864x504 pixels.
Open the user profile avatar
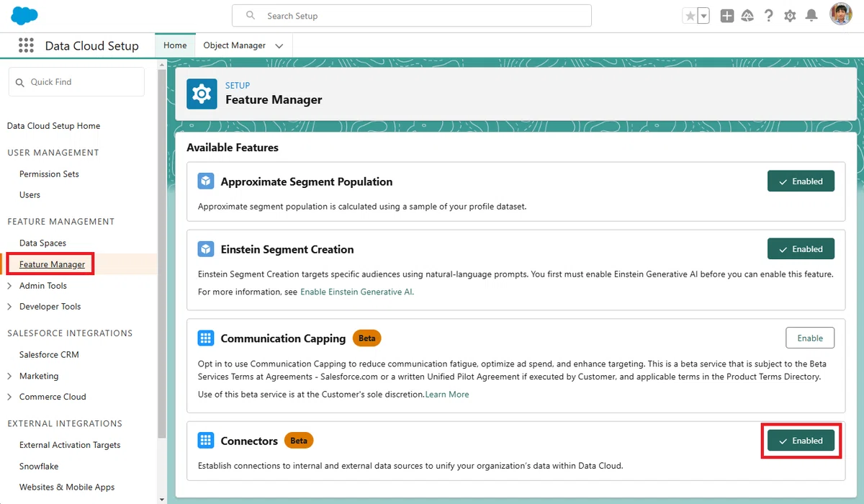click(x=841, y=14)
